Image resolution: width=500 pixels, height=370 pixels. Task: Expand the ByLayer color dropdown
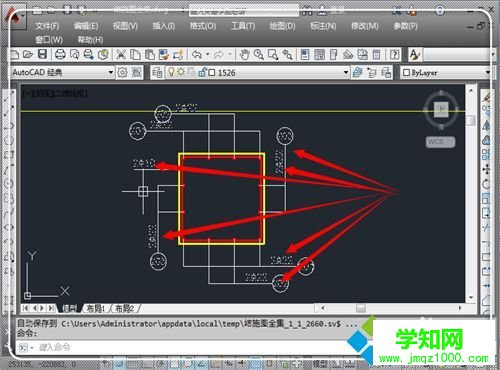point(488,72)
